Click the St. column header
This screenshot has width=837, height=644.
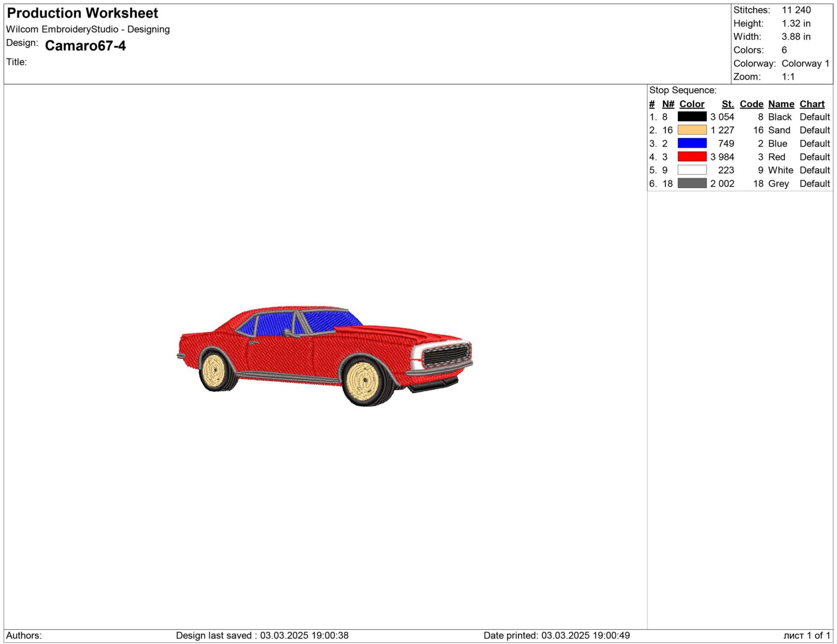point(727,104)
